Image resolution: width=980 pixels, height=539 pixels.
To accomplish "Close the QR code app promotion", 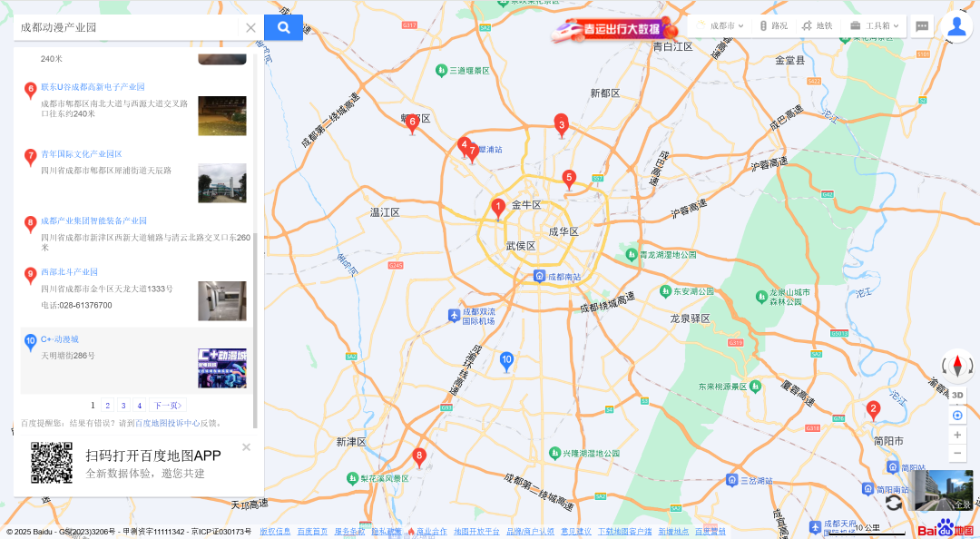I will click(x=246, y=447).
